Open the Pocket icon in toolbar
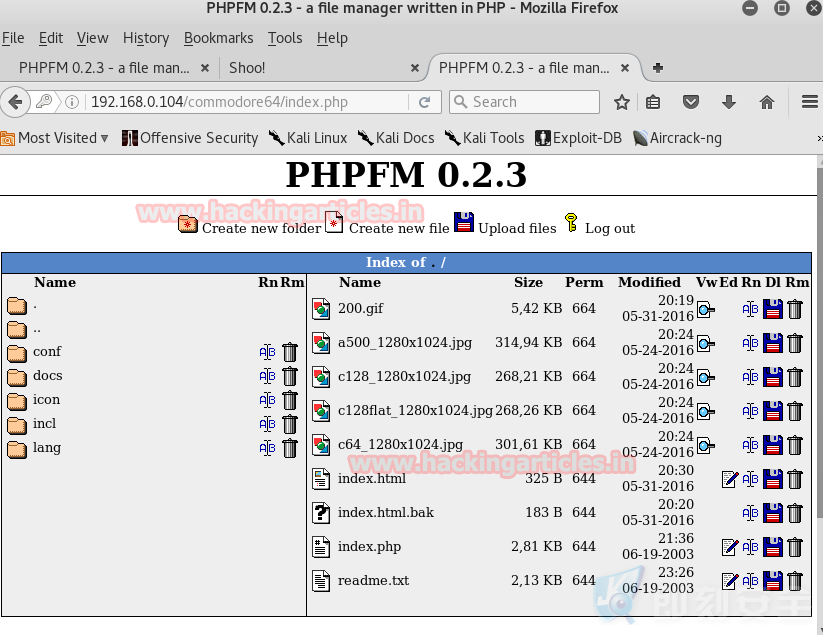823x635 pixels. click(x=691, y=102)
